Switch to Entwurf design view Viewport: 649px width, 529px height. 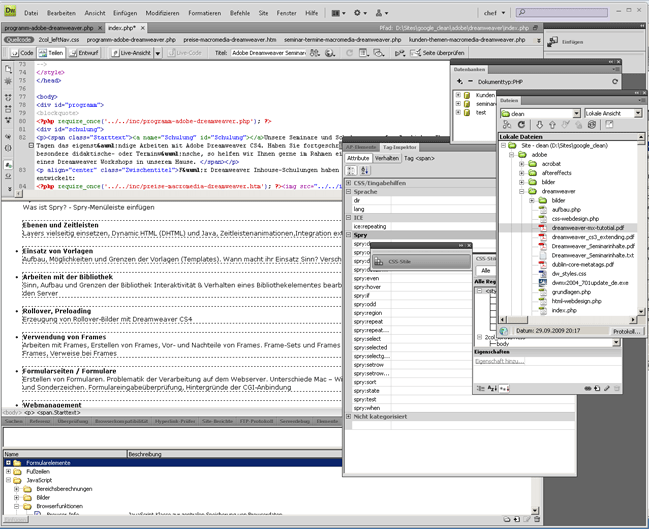84,53
